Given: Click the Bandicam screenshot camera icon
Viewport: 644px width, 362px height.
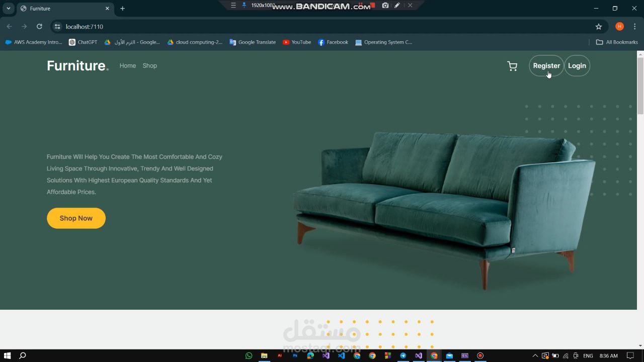Looking at the screenshot, I should 385,5.
